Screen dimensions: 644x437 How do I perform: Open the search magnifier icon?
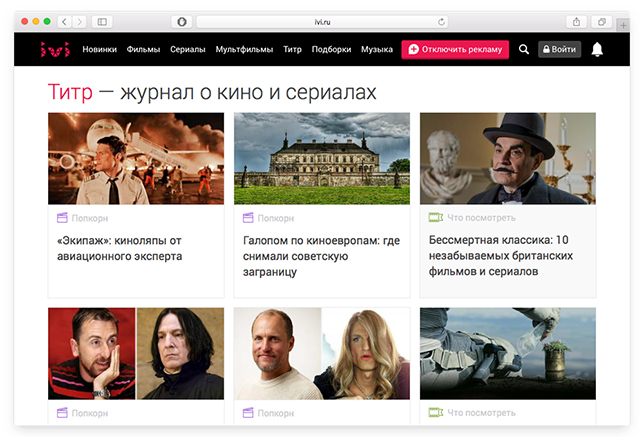pos(524,49)
